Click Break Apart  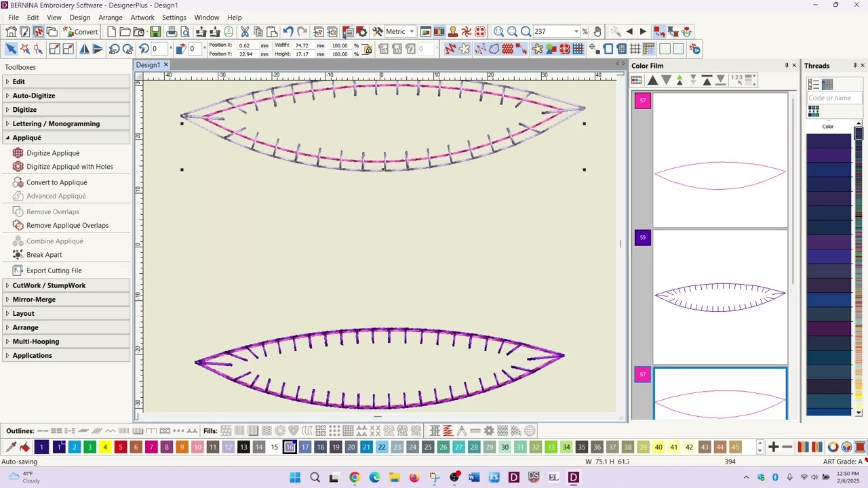[44, 255]
